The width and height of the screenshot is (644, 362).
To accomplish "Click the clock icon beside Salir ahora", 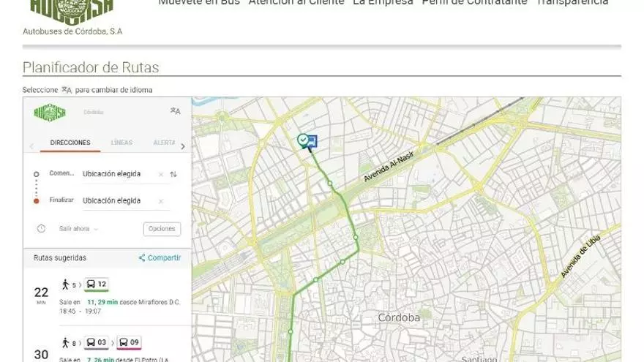I will click(x=41, y=228).
